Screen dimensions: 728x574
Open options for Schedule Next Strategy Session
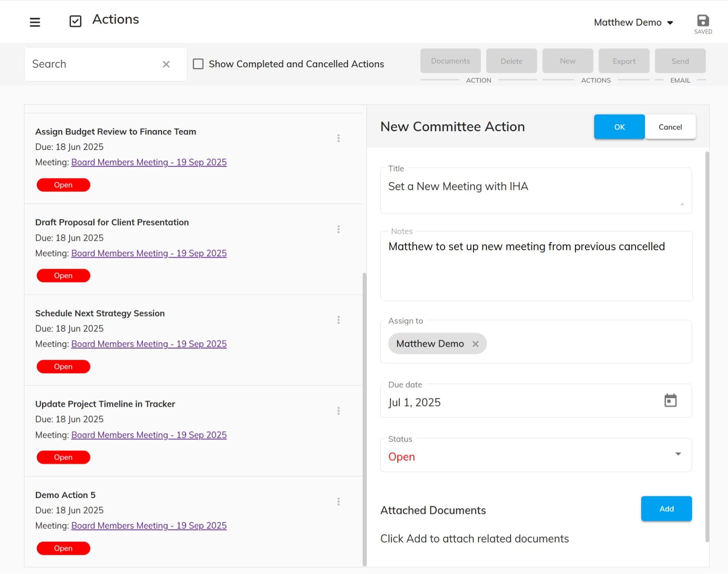point(338,320)
